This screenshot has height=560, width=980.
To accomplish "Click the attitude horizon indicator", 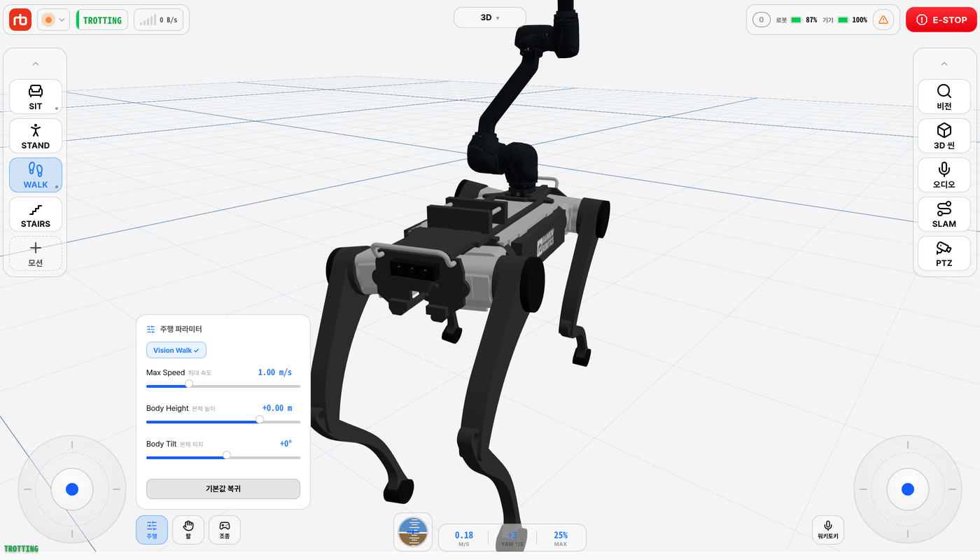I will tap(413, 532).
